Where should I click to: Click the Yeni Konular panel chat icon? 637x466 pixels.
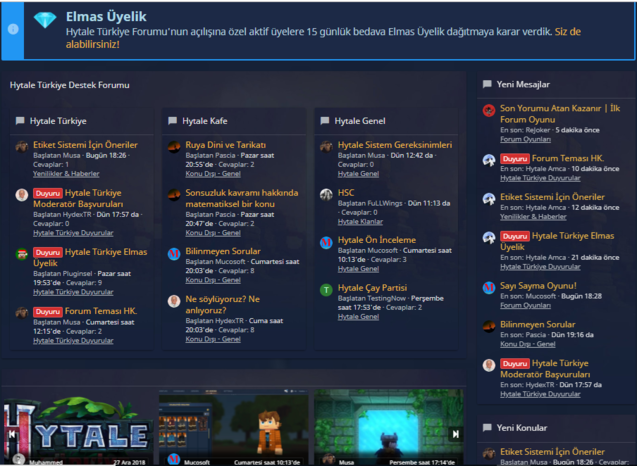coord(487,427)
